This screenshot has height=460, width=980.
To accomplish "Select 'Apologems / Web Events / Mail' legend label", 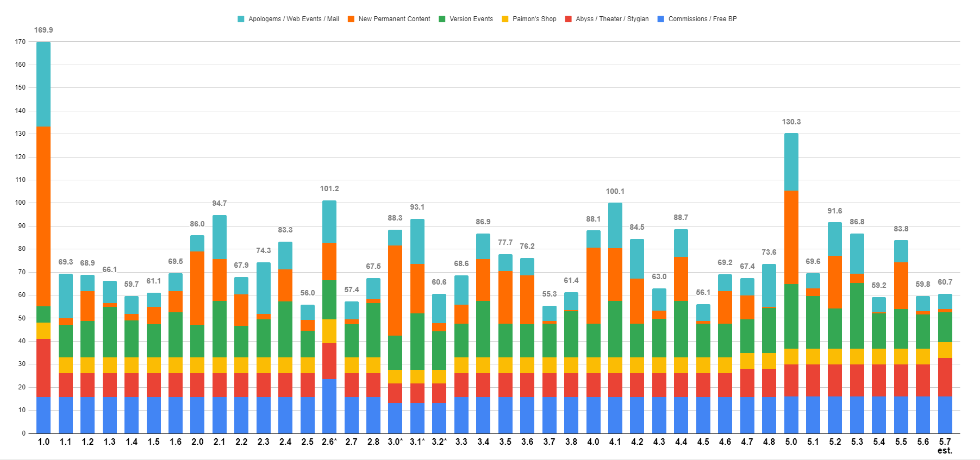I will click(x=294, y=19).
